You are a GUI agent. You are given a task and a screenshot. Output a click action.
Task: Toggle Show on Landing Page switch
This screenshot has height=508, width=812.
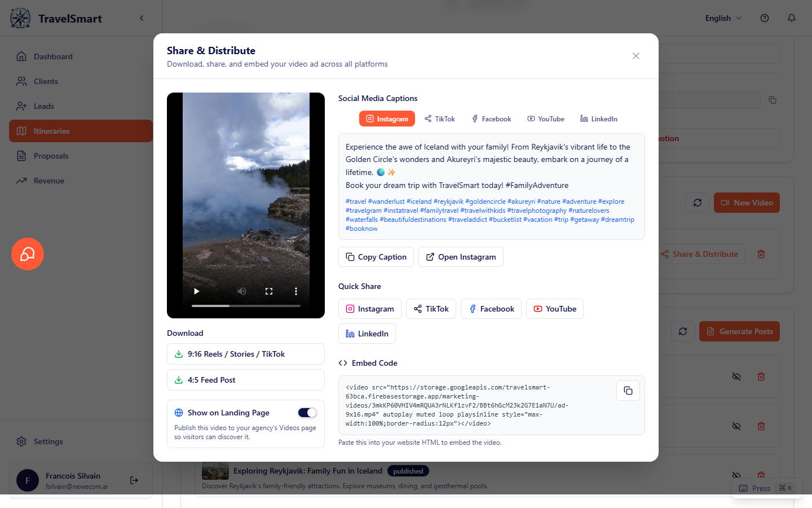pyautogui.click(x=307, y=413)
